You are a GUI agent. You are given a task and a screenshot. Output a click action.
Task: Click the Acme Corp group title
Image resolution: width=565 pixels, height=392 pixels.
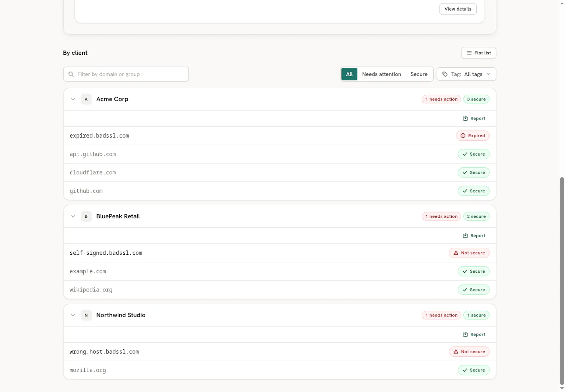tap(112, 99)
